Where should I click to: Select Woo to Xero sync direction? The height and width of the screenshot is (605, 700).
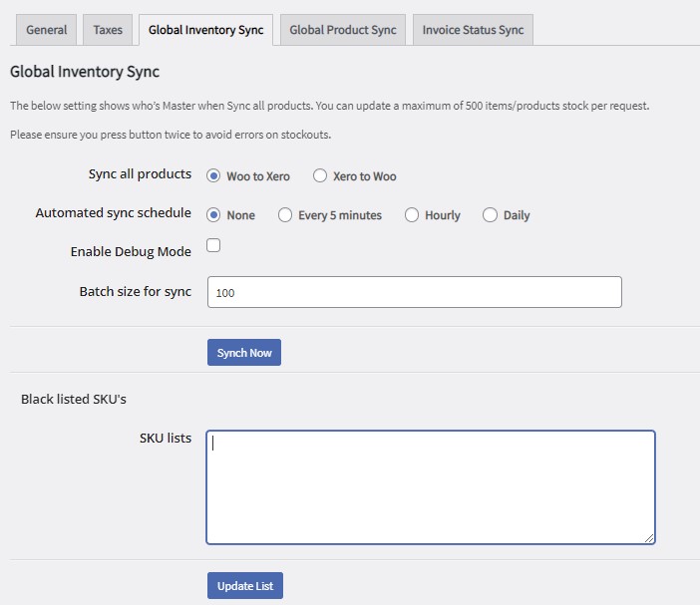[x=213, y=175]
